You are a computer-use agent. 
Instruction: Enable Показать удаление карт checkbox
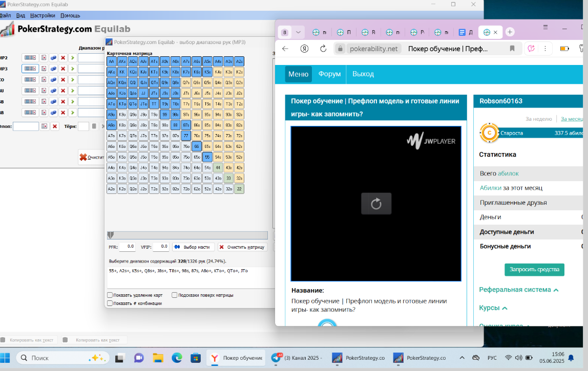coord(110,295)
